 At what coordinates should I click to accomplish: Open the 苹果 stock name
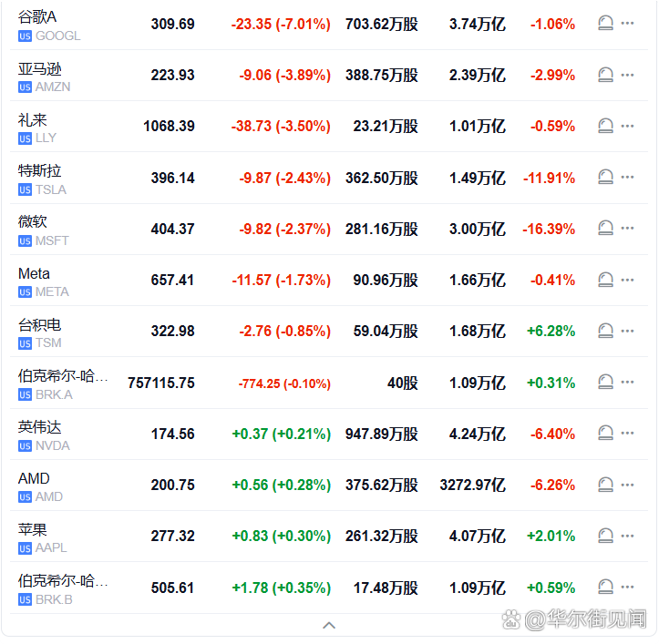coord(33,529)
